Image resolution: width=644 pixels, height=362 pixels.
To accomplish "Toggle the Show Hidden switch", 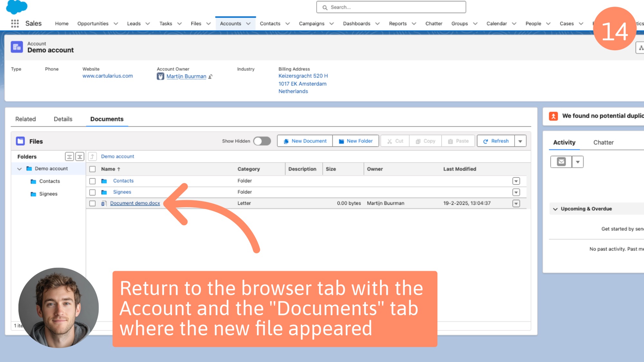I will pos(262,141).
